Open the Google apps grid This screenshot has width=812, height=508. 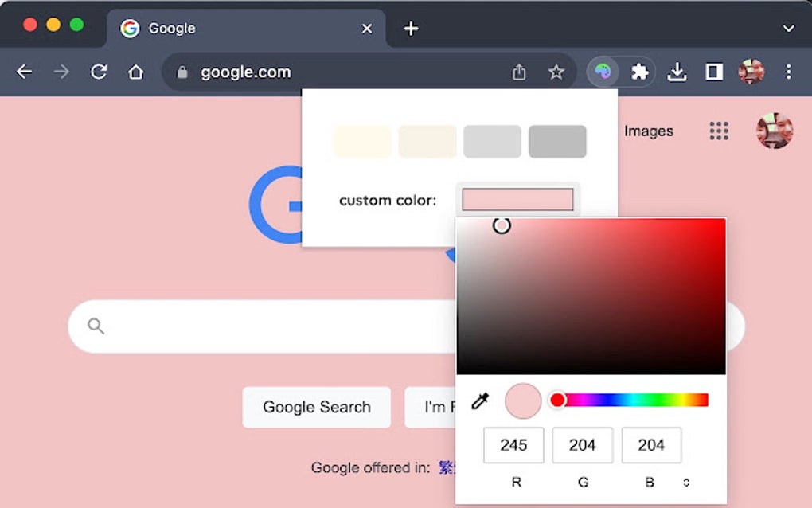[x=719, y=131]
